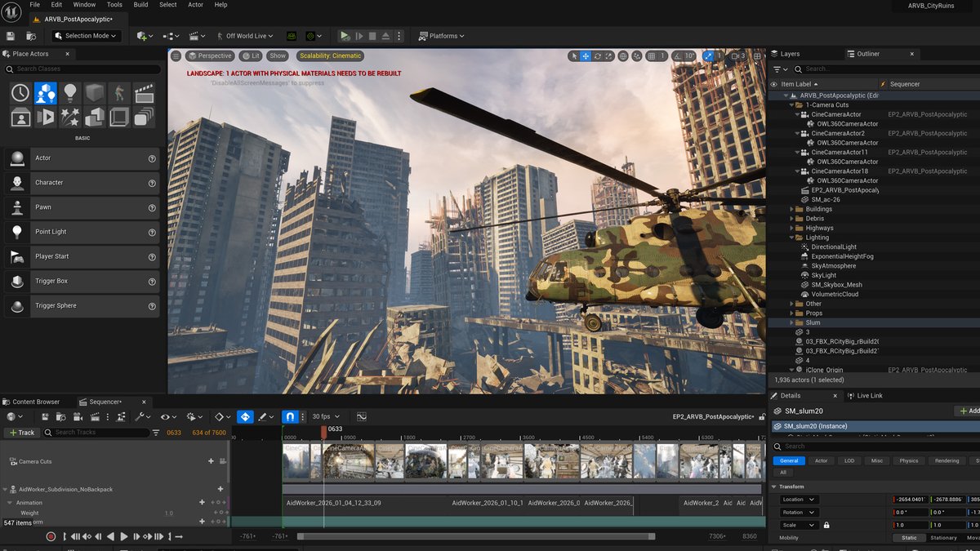Open the Sequencer curve editor icon
This screenshot has width=980, height=551.
(362, 416)
